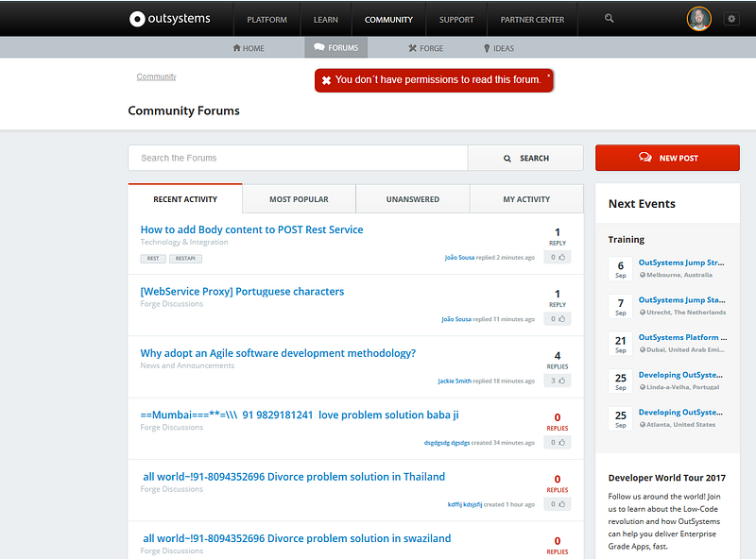The image size is (756, 559).
Task: Open the Support menu
Action: (456, 20)
